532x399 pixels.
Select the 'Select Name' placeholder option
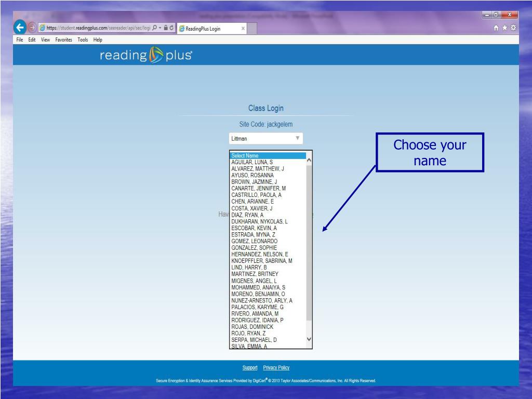click(x=268, y=156)
